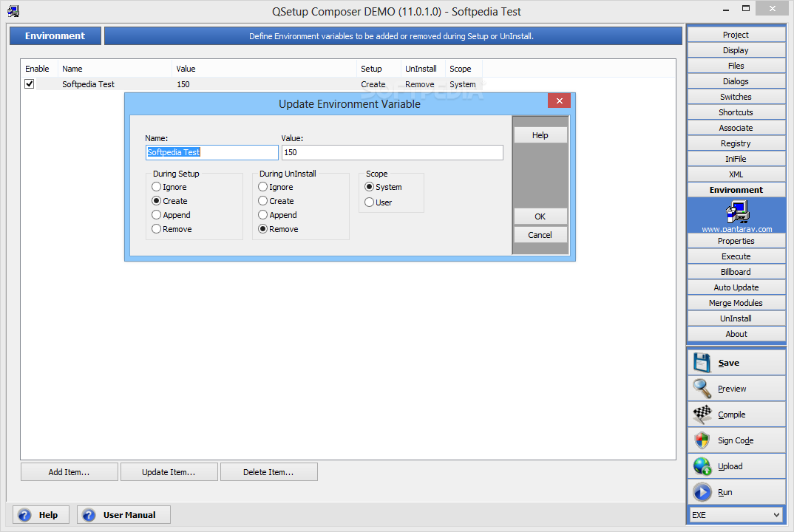Click the Name input field
794x532 pixels.
coord(211,152)
